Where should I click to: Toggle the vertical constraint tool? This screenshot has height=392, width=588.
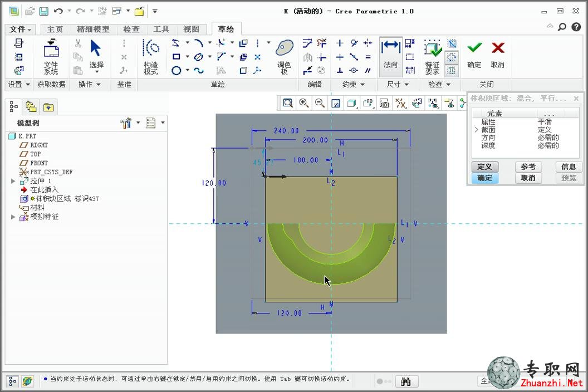point(340,43)
